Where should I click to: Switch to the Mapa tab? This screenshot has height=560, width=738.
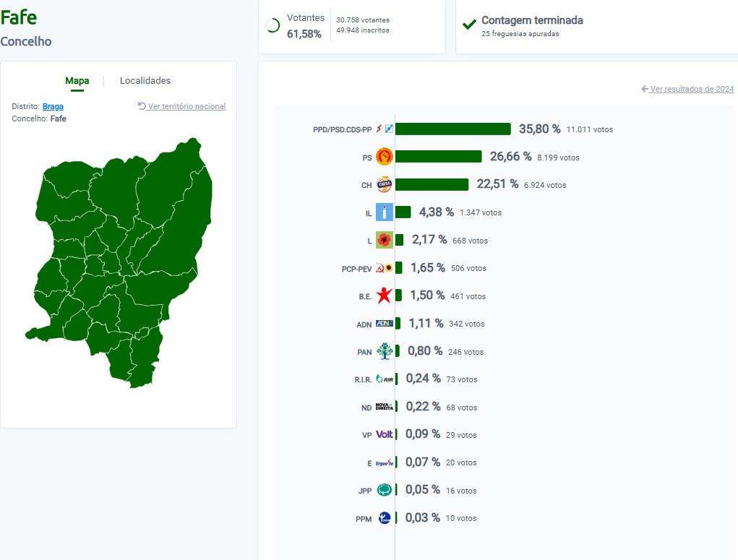77,81
